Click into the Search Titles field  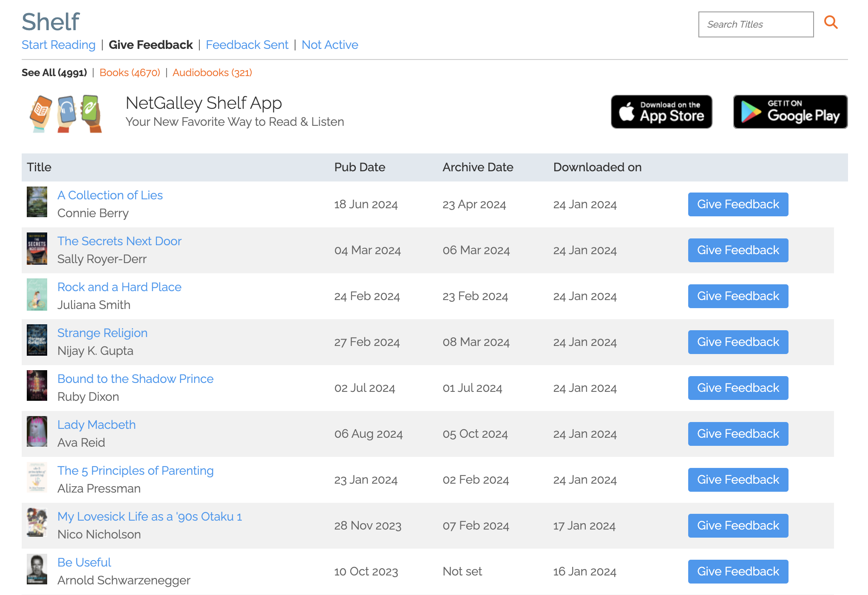755,25
